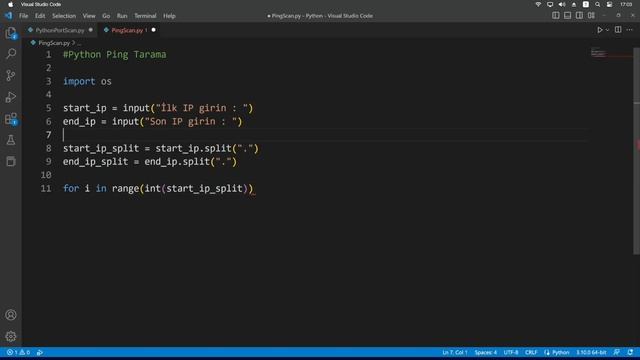The width and height of the screenshot is (640, 360).
Task: Open the Explorer view in activity bar
Action: click(11, 33)
